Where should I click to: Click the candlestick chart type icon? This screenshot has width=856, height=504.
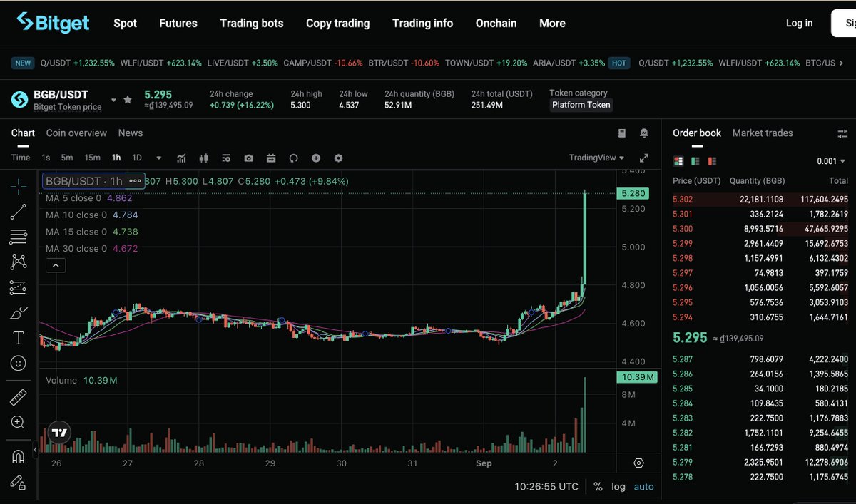pos(204,158)
